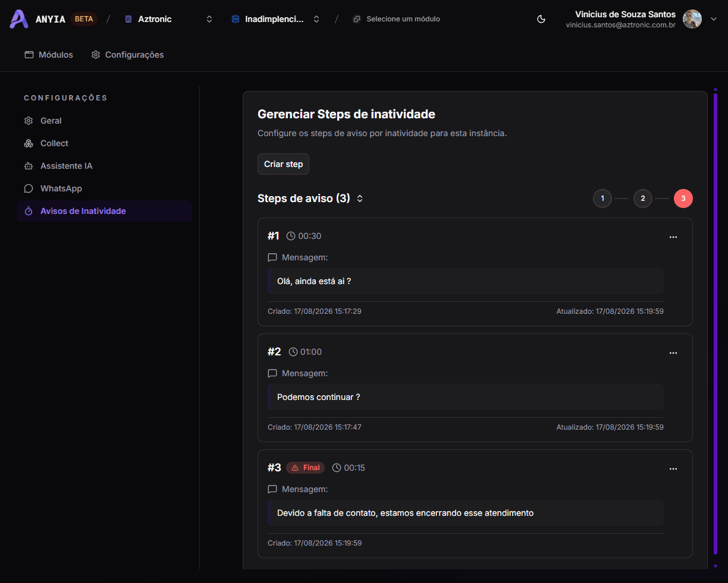Select Avisos de Inatividade sidebar item

pyautogui.click(x=104, y=211)
